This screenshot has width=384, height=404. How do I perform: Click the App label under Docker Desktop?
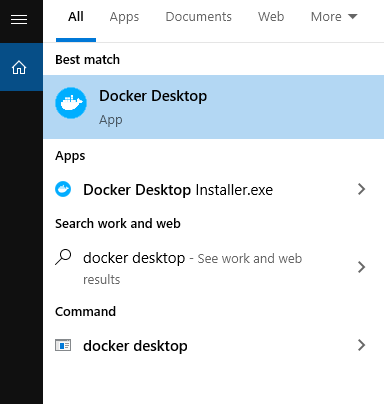pyautogui.click(x=111, y=120)
